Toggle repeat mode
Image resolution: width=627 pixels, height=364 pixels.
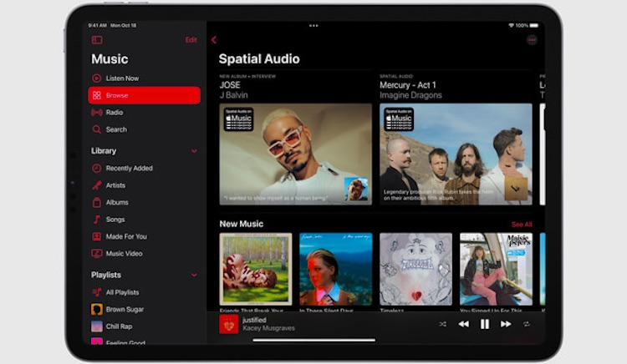(x=527, y=324)
